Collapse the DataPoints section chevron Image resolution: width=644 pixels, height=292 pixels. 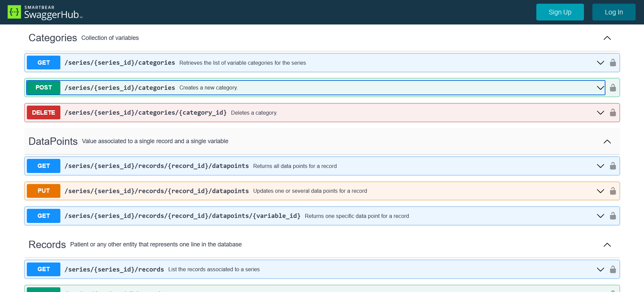point(607,141)
